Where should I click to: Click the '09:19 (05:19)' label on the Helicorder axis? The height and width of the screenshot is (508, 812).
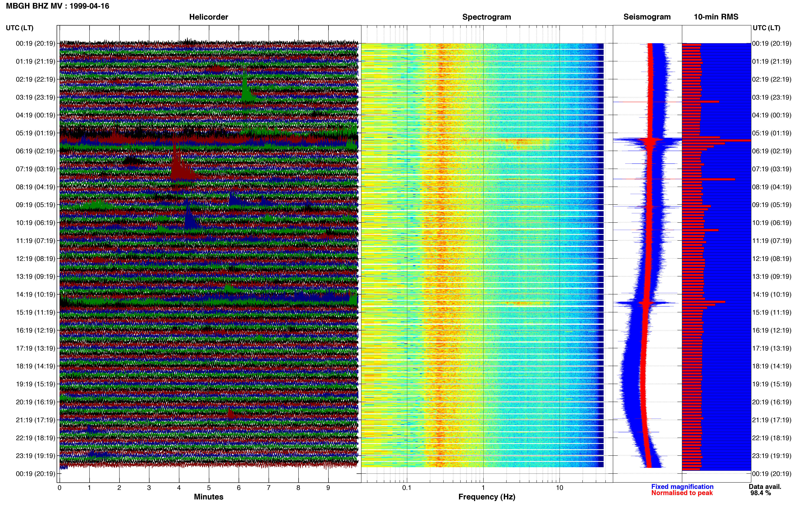(36, 205)
